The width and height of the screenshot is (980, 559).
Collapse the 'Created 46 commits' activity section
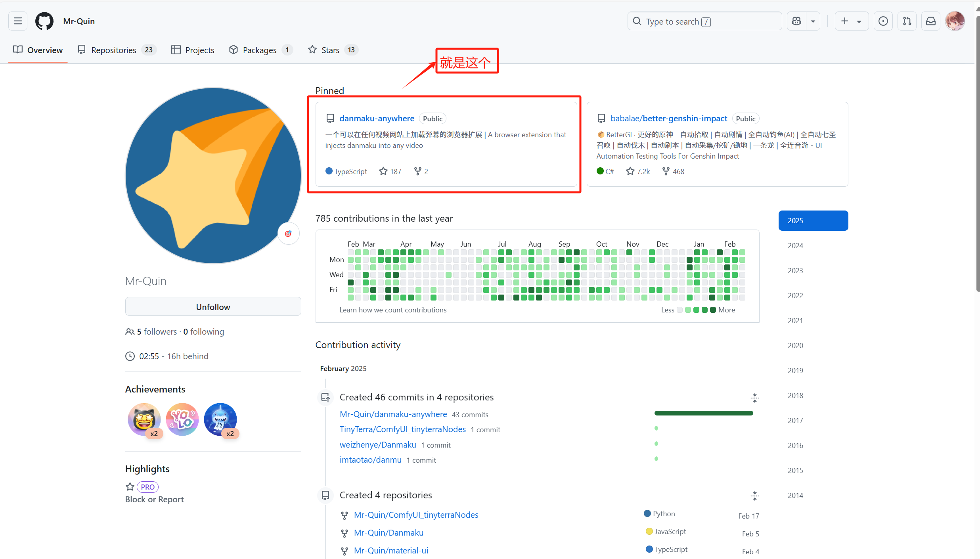coord(754,398)
